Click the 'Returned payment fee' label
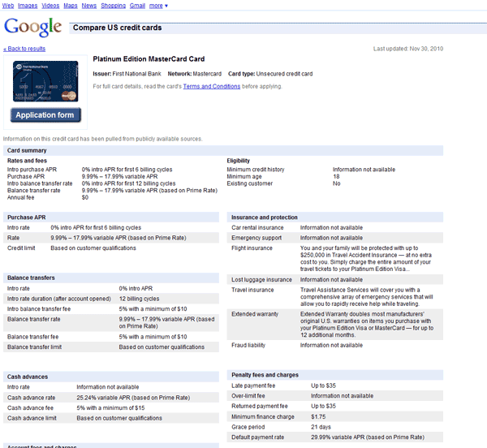The width and height of the screenshot is (487, 448). [x=260, y=406]
